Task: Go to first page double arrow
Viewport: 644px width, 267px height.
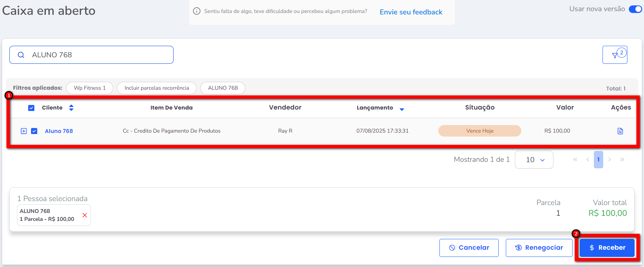Action: (575, 160)
